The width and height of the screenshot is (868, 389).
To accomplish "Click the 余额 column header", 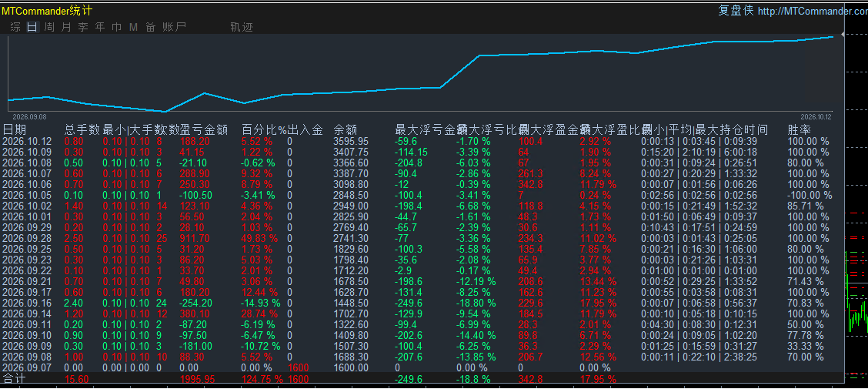I will (346, 129).
